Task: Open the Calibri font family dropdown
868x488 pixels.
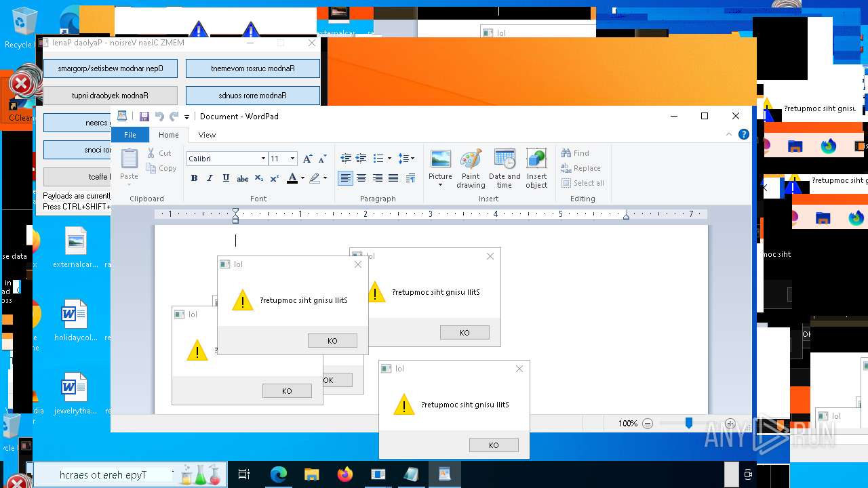Action: click(x=263, y=159)
